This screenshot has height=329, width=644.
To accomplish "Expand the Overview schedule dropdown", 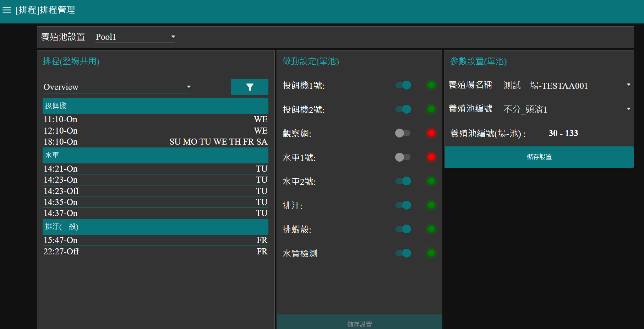I will [117, 87].
